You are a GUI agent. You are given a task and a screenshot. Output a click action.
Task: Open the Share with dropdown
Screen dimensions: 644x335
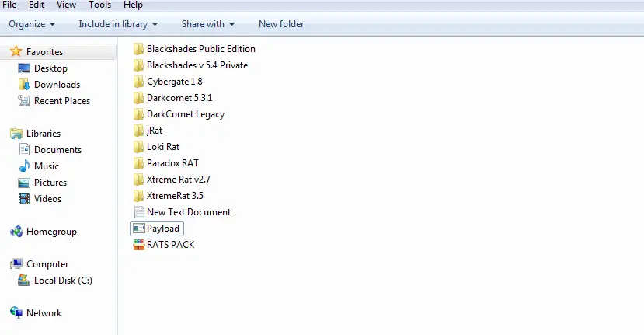pos(208,24)
